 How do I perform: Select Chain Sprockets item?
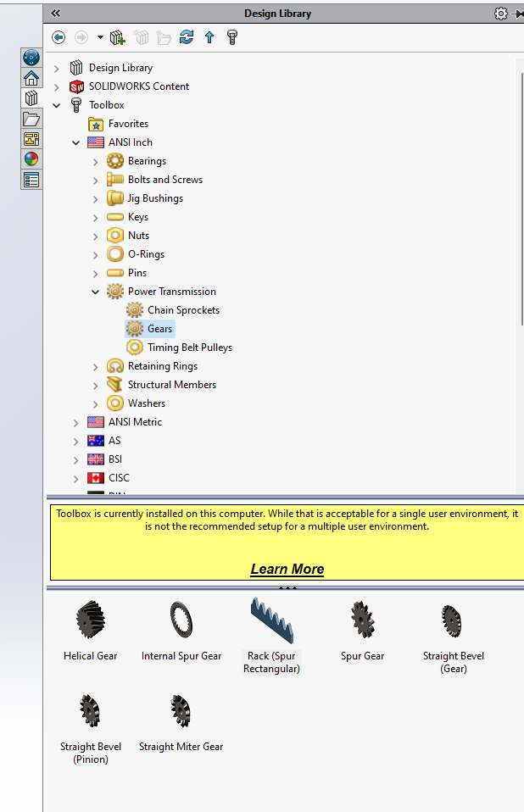coord(183,310)
